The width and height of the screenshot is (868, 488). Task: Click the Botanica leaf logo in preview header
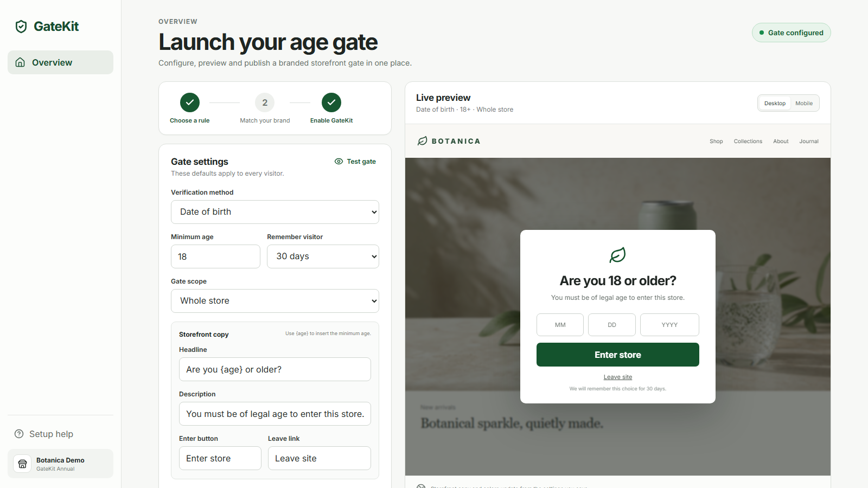423,141
